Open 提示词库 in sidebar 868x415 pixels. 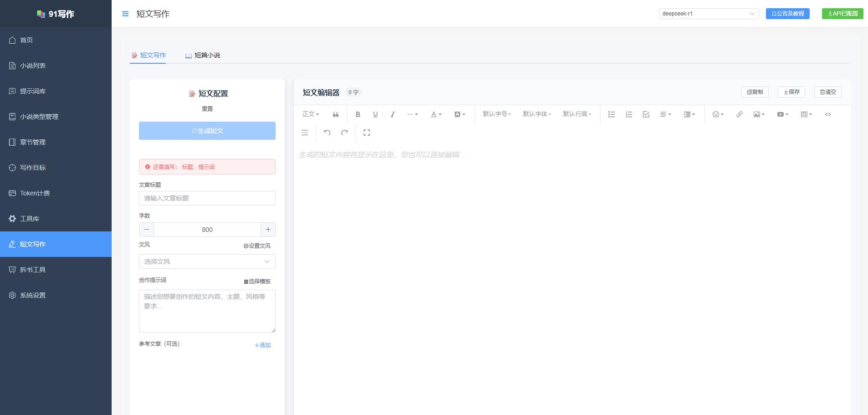pos(56,91)
